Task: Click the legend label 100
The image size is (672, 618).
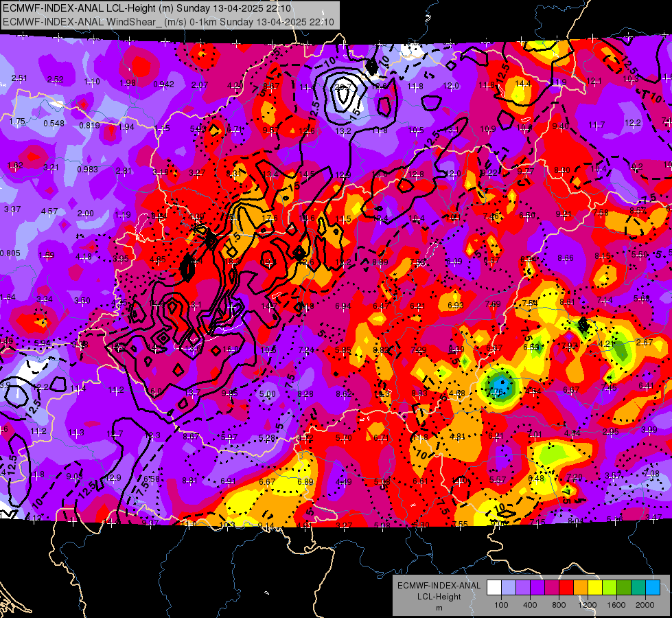Action: (x=501, y=605)
